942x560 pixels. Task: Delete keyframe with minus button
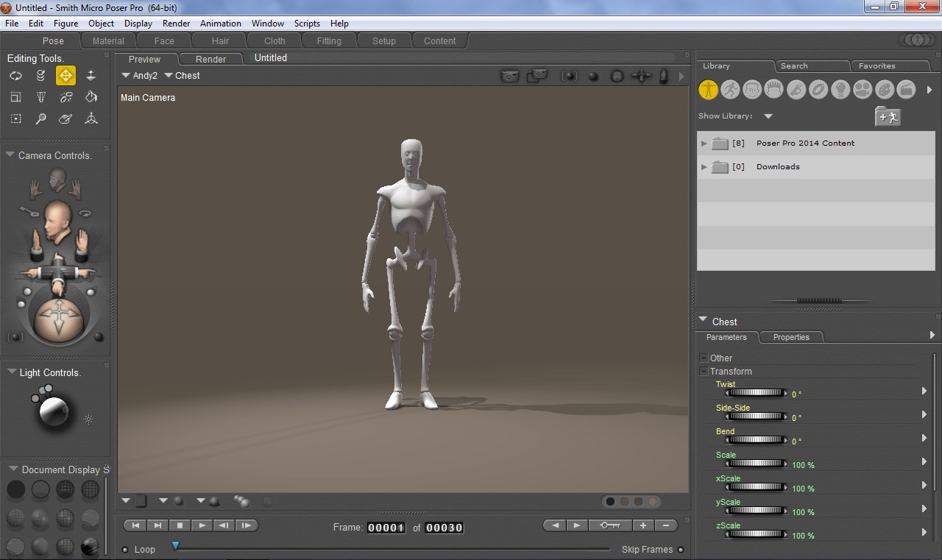pos(666,525)
